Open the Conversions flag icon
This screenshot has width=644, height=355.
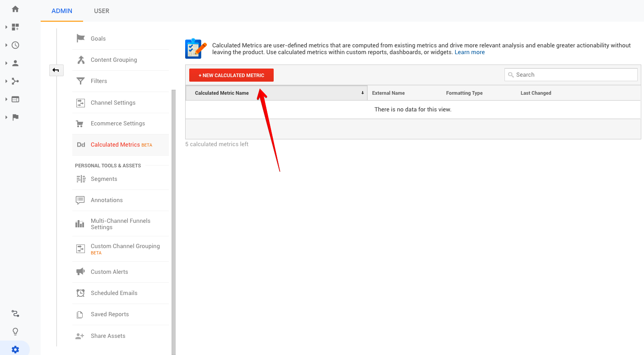point(15,117)
